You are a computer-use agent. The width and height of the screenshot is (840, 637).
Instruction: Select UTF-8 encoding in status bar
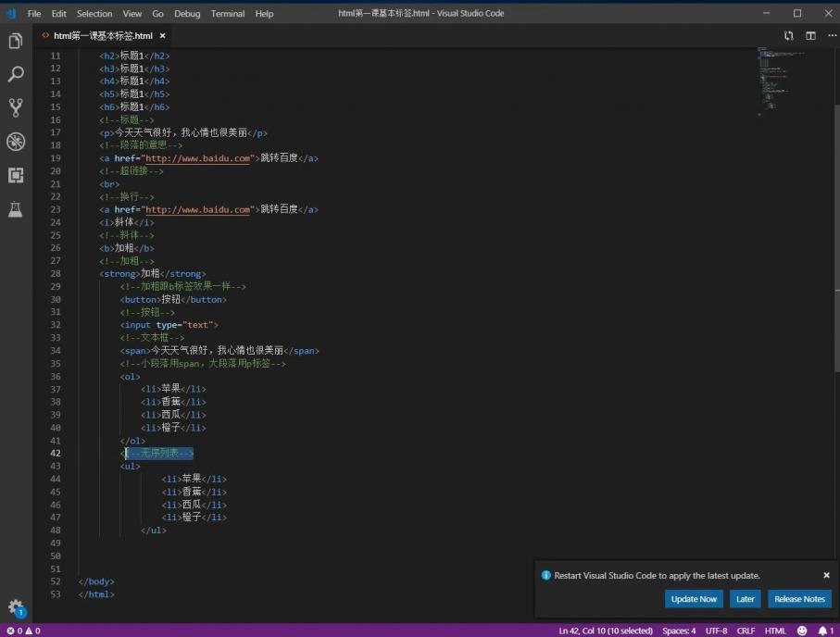(716, 631)
